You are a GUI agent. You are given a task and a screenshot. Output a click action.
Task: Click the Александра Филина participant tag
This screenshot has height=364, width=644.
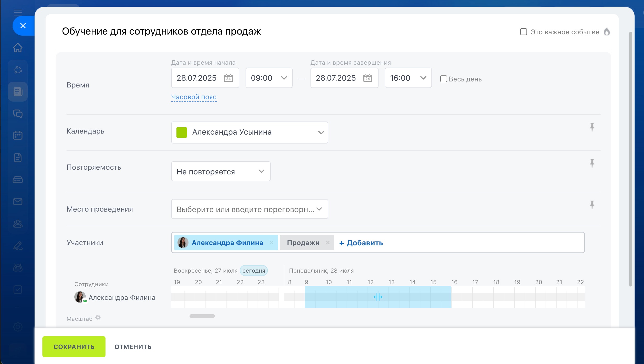(226, 242)
